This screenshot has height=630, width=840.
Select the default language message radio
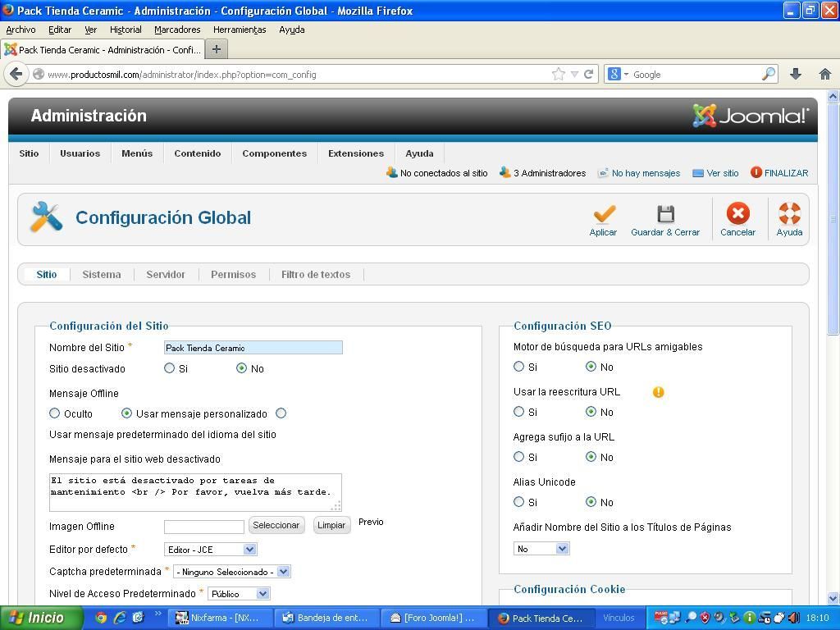(281, 413)
